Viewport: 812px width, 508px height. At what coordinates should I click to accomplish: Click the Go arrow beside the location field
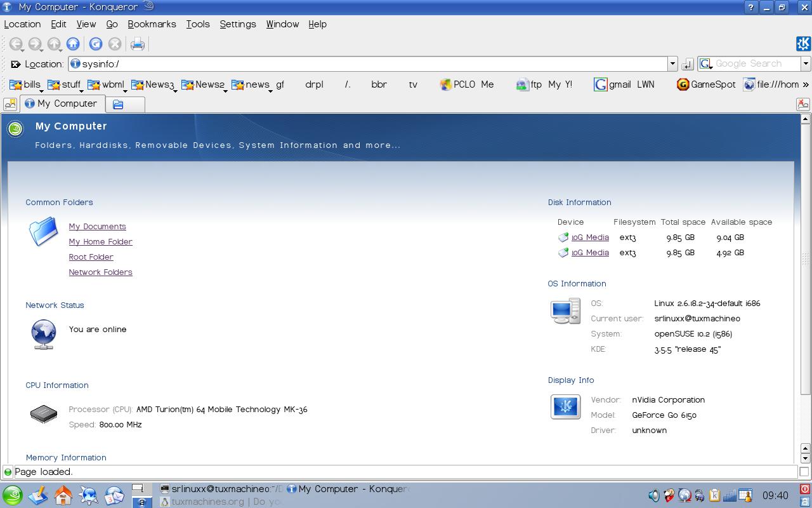[687, 64]
